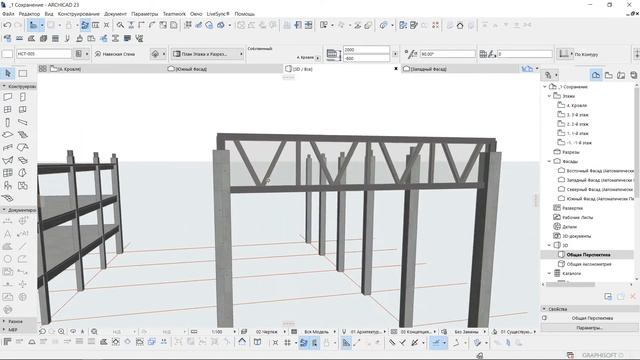640x360 pixels.
Task: Close the 3D / Все tab
Action: 396,69
